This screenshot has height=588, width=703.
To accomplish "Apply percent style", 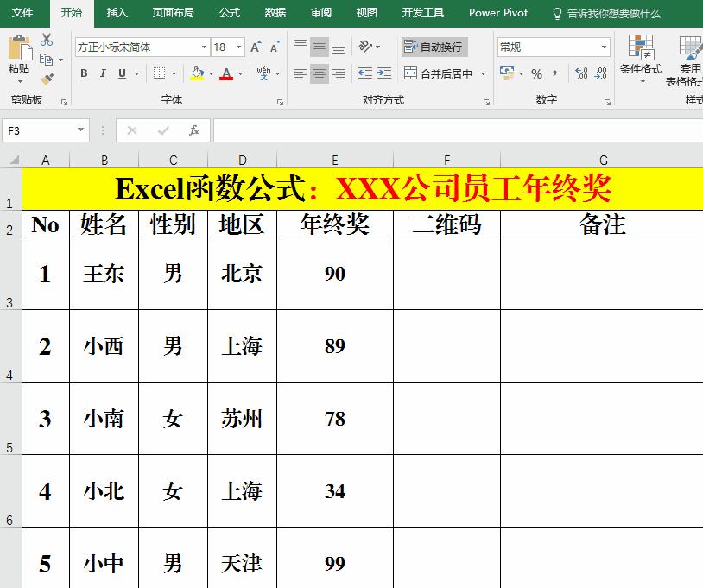I will 536,73.
